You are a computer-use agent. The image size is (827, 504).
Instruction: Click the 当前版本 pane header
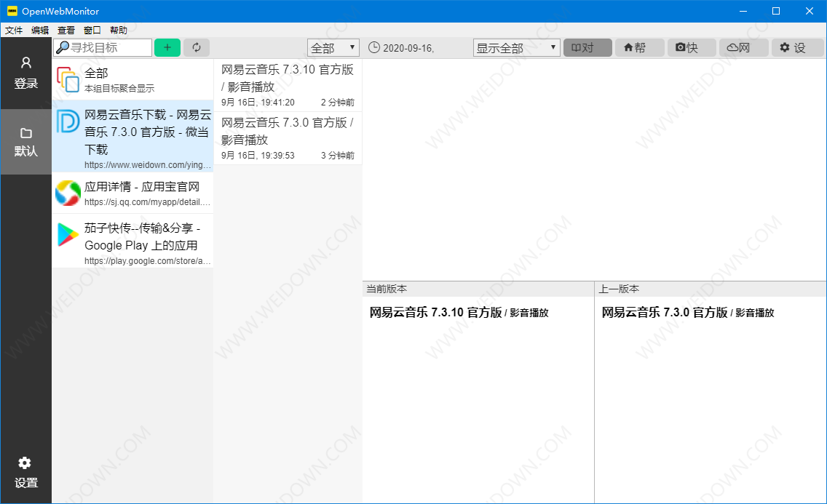[x=478, y=289]
